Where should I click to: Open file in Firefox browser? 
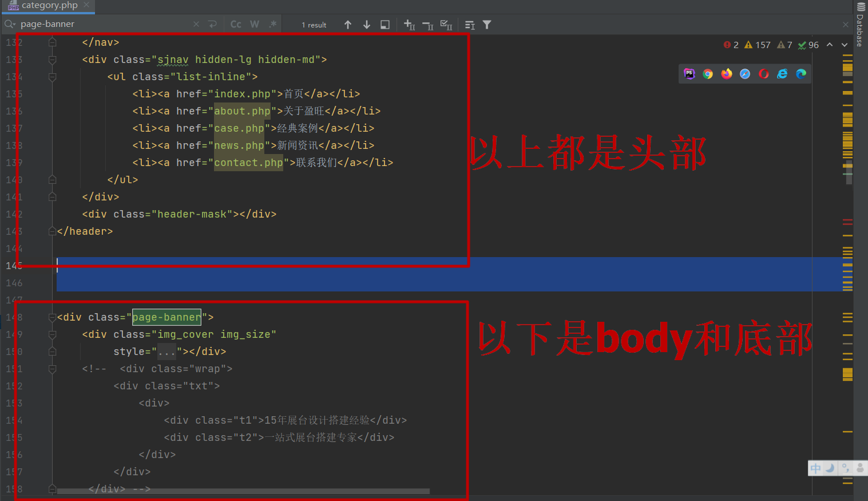pyautogui.click(x=727, y=74)
